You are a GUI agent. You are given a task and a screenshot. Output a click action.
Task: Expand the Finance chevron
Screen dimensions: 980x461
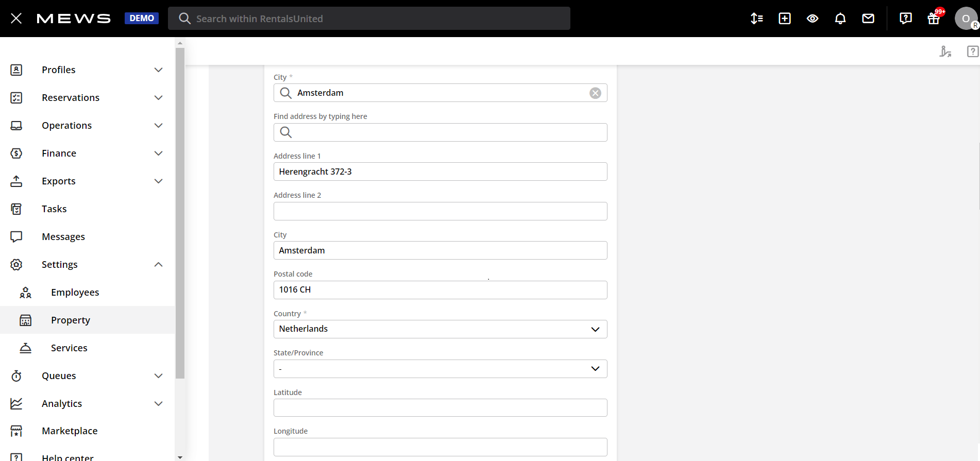pos(159,153)
